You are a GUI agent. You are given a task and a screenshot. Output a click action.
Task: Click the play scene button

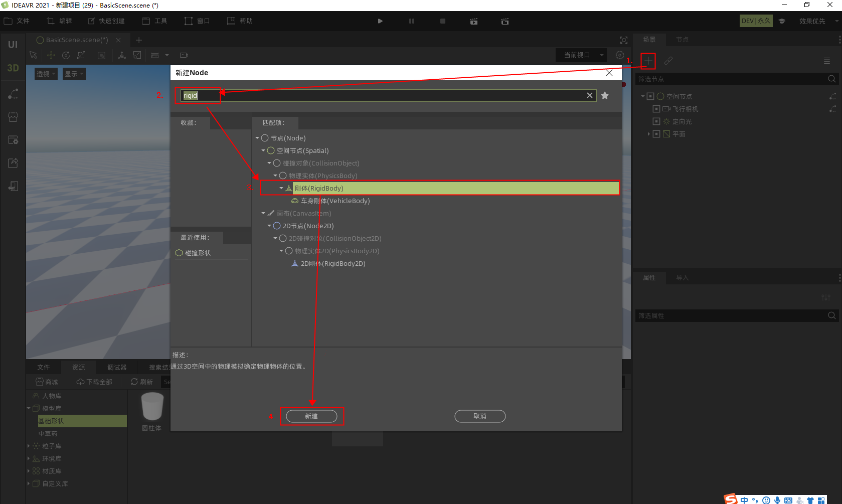pyautogui.click(x=380, y=21)
